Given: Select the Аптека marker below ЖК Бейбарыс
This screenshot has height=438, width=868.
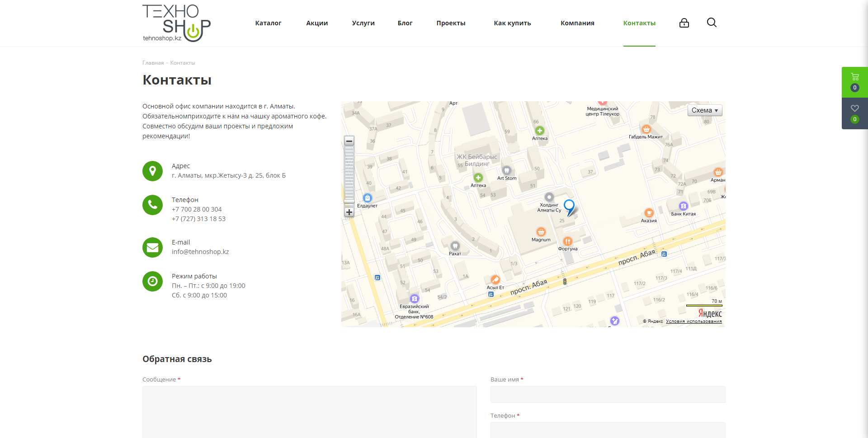Looking at the screenshot, I should [x=478, y=178].
